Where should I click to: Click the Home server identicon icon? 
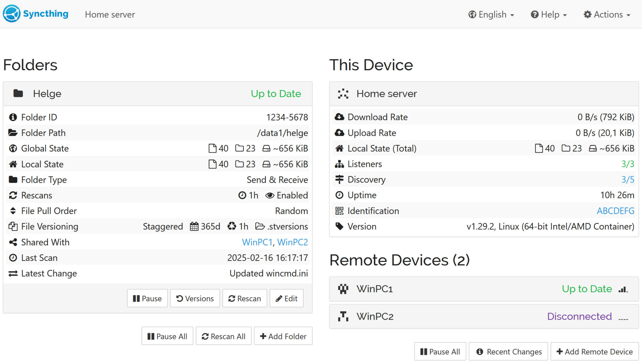point(343,94)
